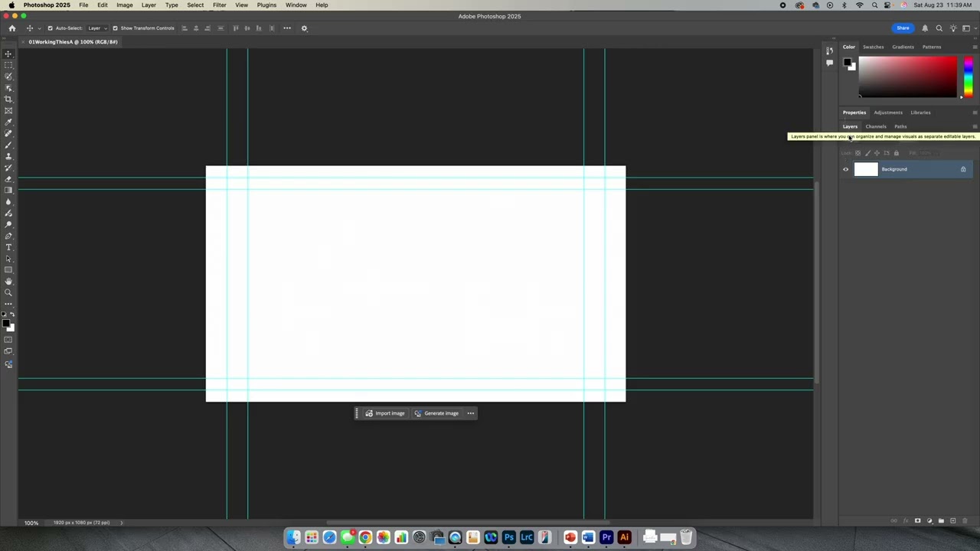The image size is (980, 551).
Task: Open the Plugins menu
Action: (x=266, y=5)
